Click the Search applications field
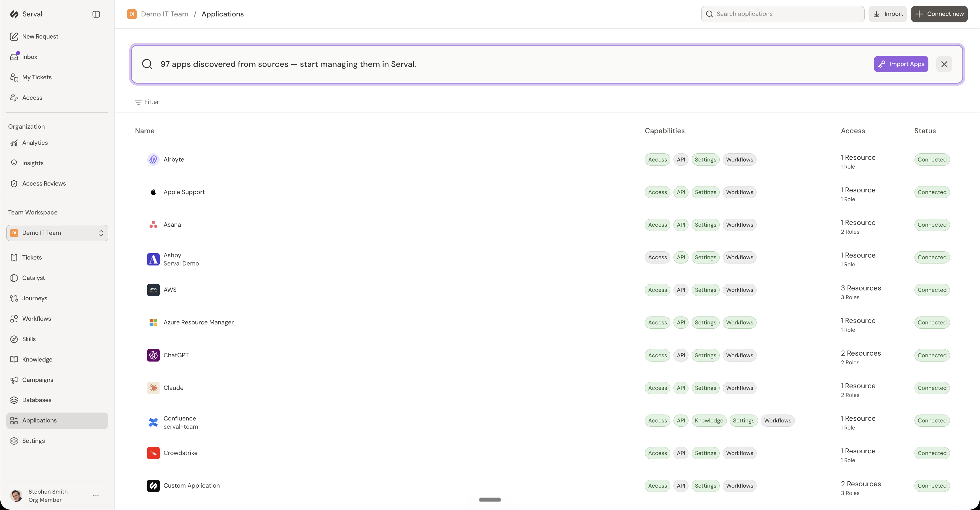This screenshot has height=510, width=980. coord(783,14)
